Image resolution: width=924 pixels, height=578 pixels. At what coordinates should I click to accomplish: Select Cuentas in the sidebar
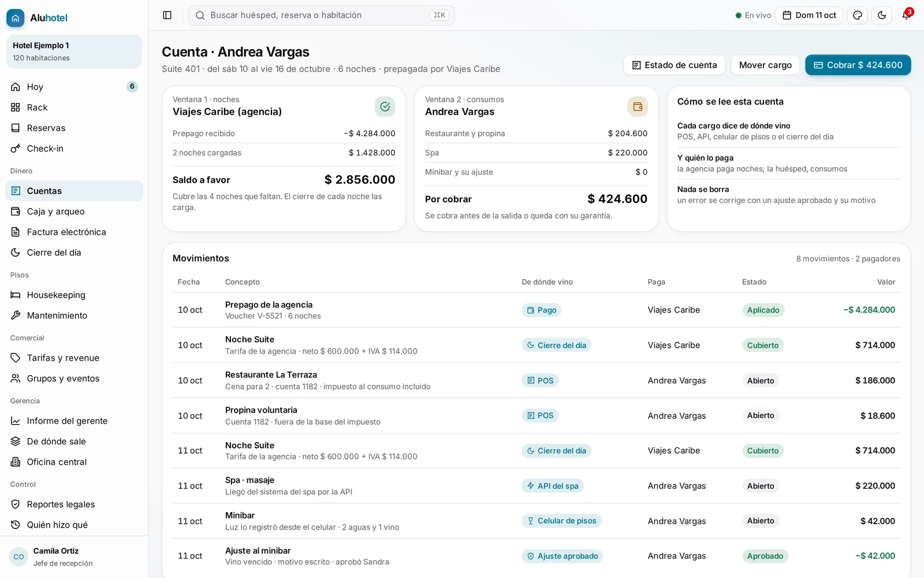[x=74, y=191]
